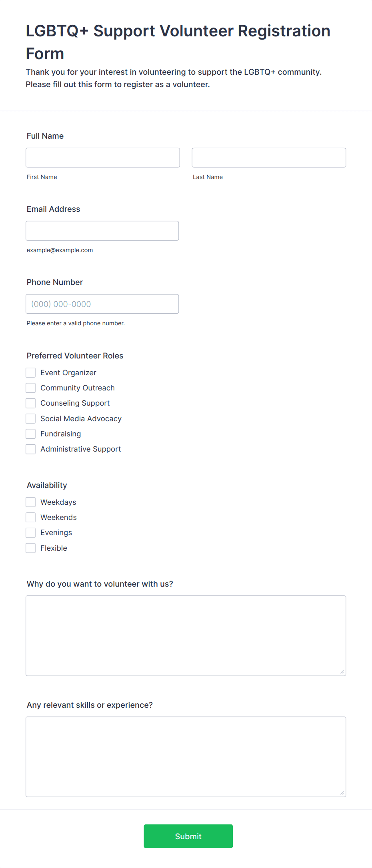The image size is (372, 868).
Task: Grab the resize handle of volunteer reason textarea
Action: click(x=342, y=672)
